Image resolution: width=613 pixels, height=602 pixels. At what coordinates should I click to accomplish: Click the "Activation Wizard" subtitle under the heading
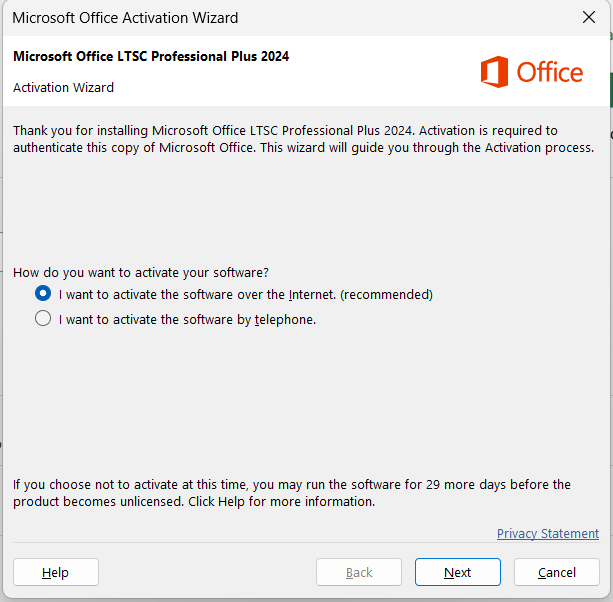tap(63, 88)
